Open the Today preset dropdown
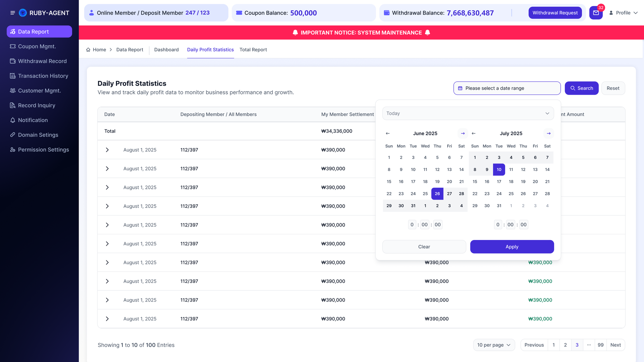The width and height of the screenshot is (644, 362). tap(468, 113)
